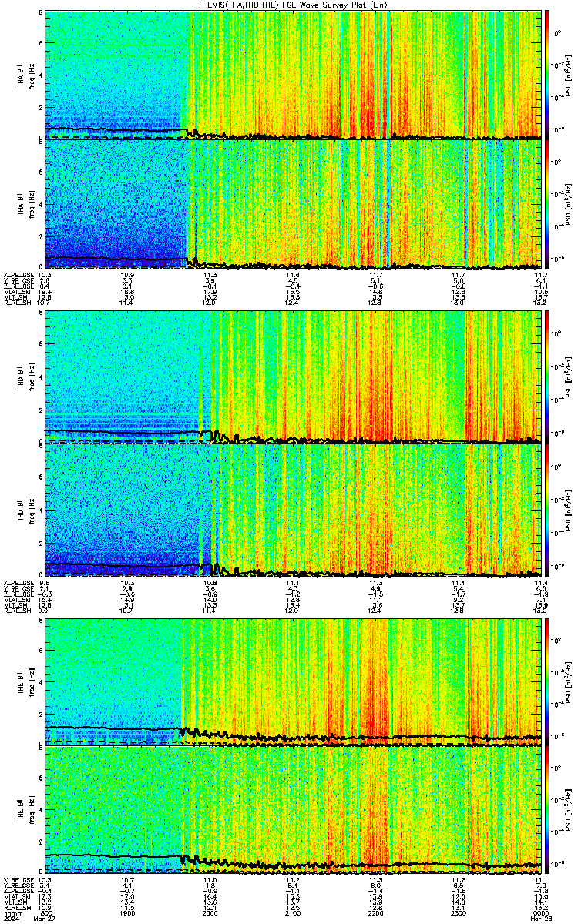Click the hhmm axis label

click(12, 914)
